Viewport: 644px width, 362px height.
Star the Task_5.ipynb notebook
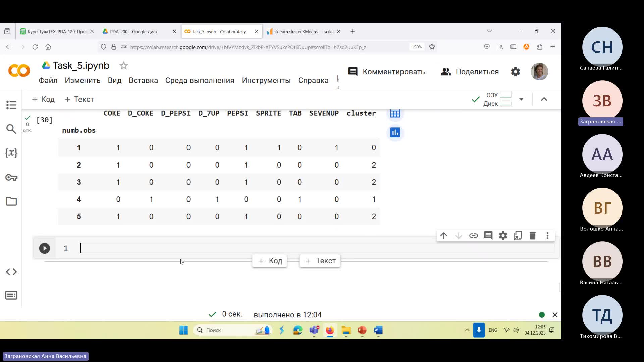tap(124, 66)
